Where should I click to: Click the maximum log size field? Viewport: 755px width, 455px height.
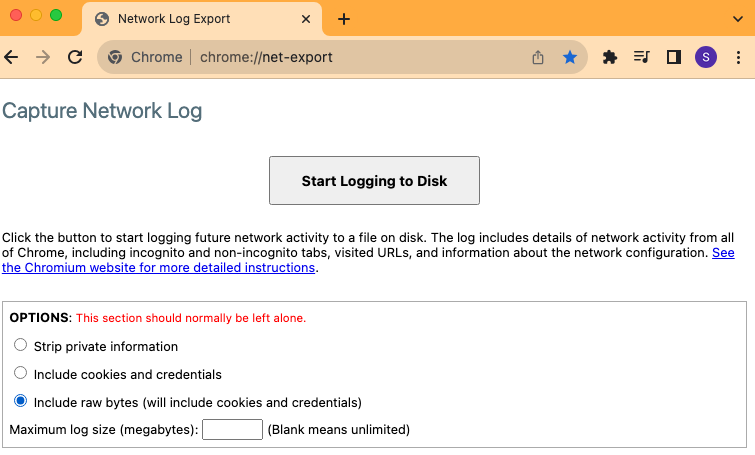pos(232,430)
